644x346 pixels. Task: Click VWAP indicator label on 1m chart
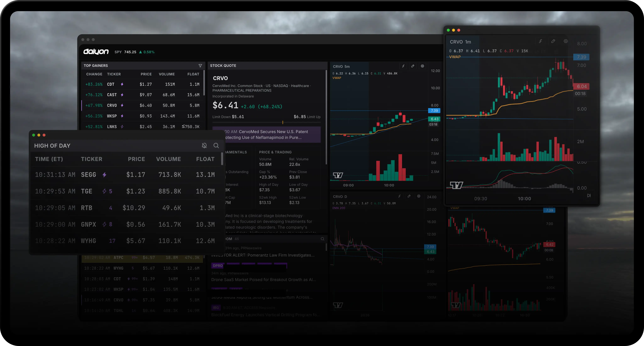[455, 57]
